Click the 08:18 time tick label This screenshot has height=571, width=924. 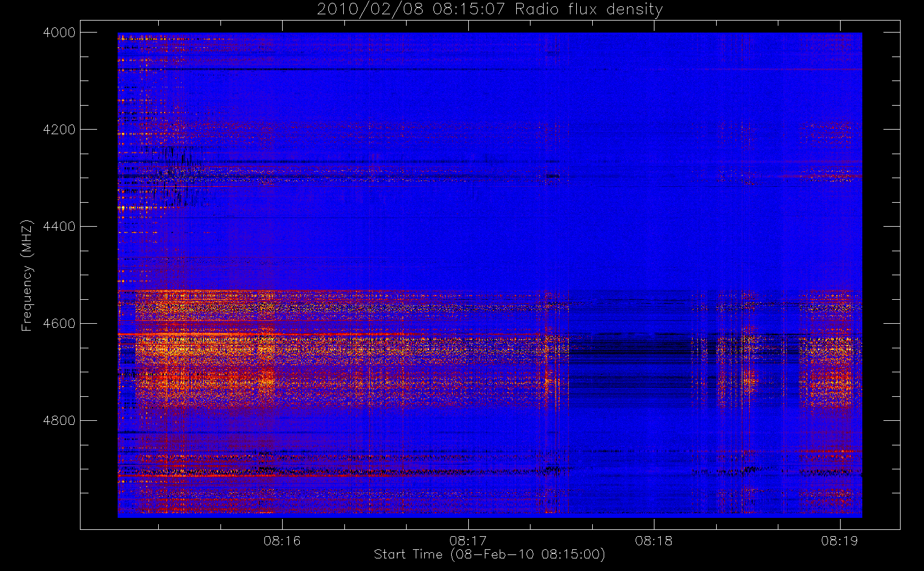pyautogui.click(x=654, y=541)
